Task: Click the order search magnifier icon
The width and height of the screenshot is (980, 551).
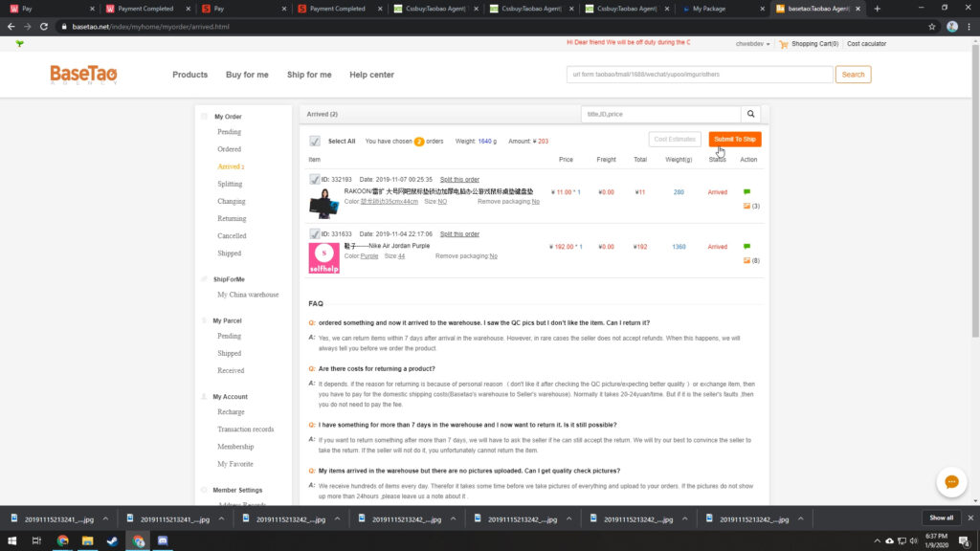Action: [x=751, y=114]
